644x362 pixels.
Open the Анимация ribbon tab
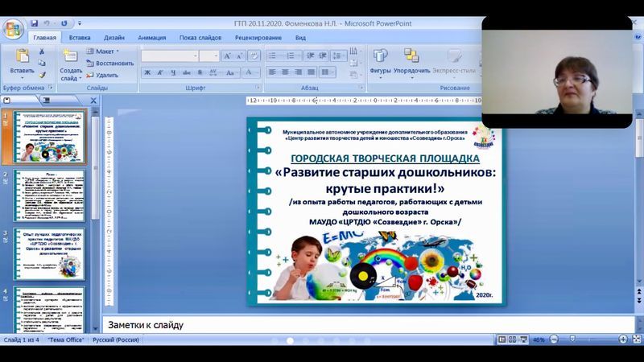tap(152, 37)
